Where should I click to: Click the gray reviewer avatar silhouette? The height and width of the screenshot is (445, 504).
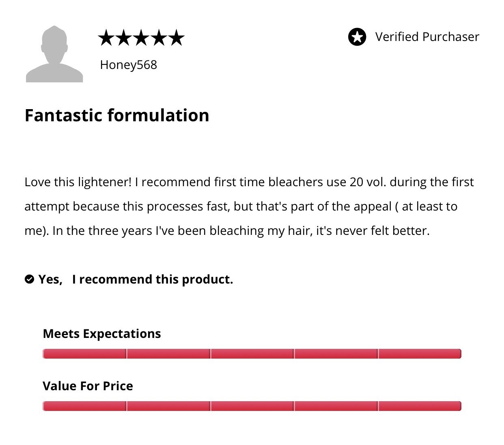pos(54,54)
